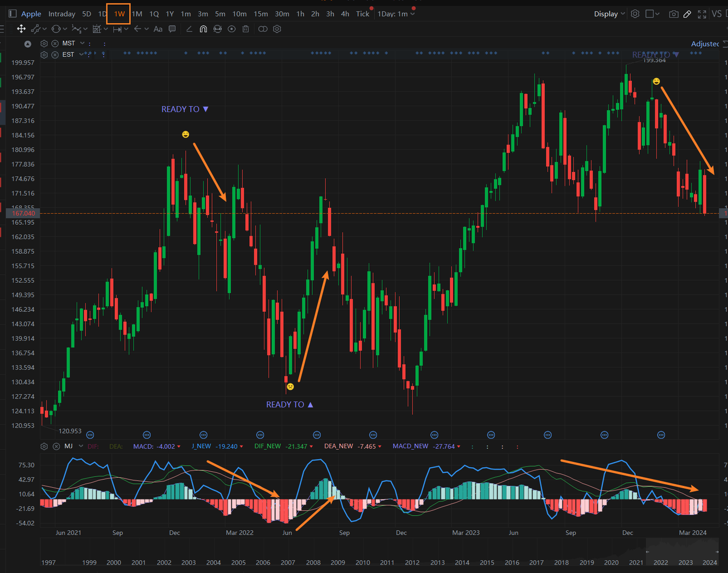Take a chart screenshot with camera icon
This screenshot has height=573, width=728.
tap(674, 14)
